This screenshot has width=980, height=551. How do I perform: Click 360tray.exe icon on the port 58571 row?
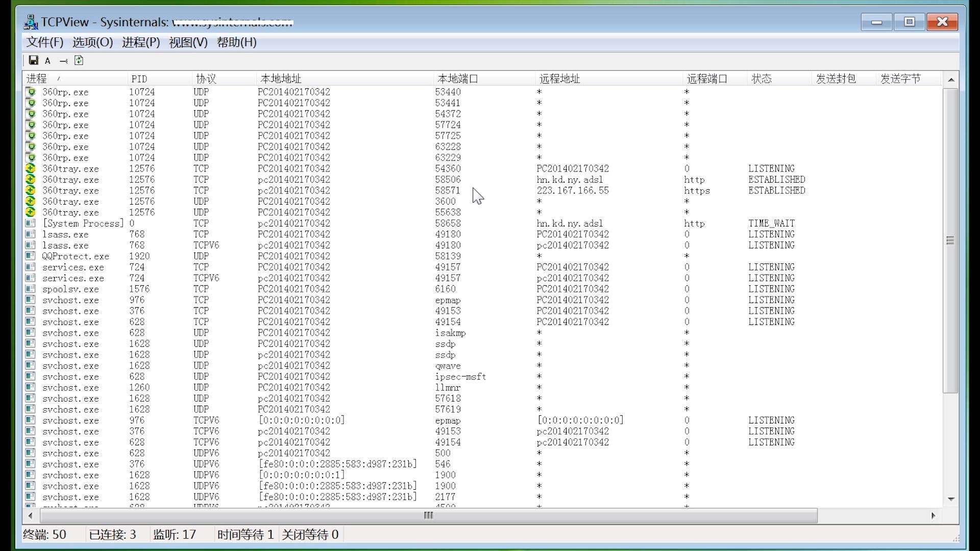(x=31, y=190)
